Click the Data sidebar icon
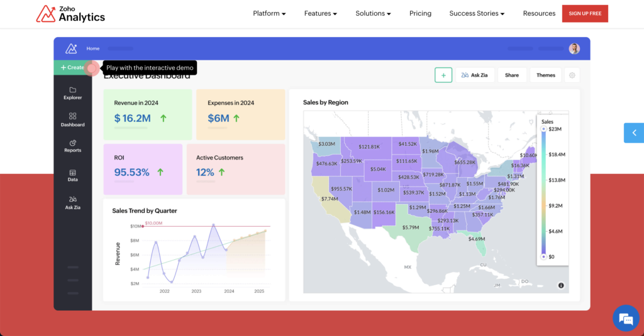The height and width of the screenshot is (336, 644). pyautogui.click(x=72, y=175)
